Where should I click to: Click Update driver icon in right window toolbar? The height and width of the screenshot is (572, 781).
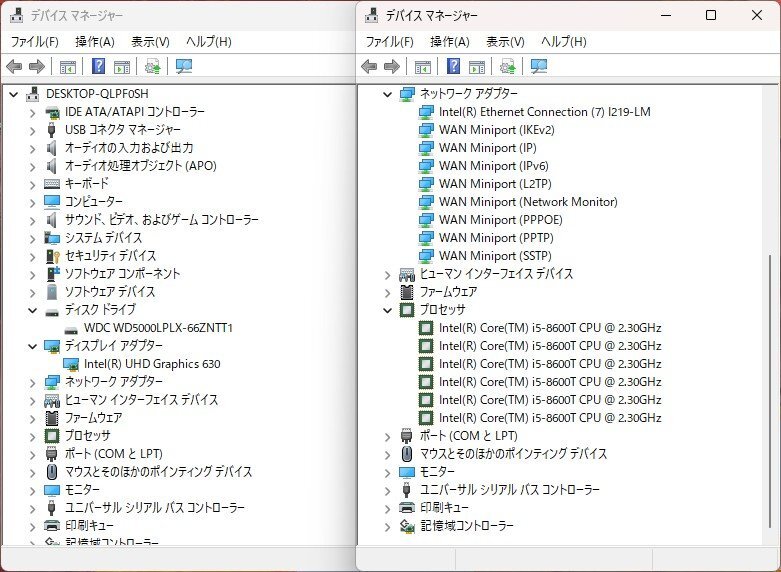(x=508, y=66)
